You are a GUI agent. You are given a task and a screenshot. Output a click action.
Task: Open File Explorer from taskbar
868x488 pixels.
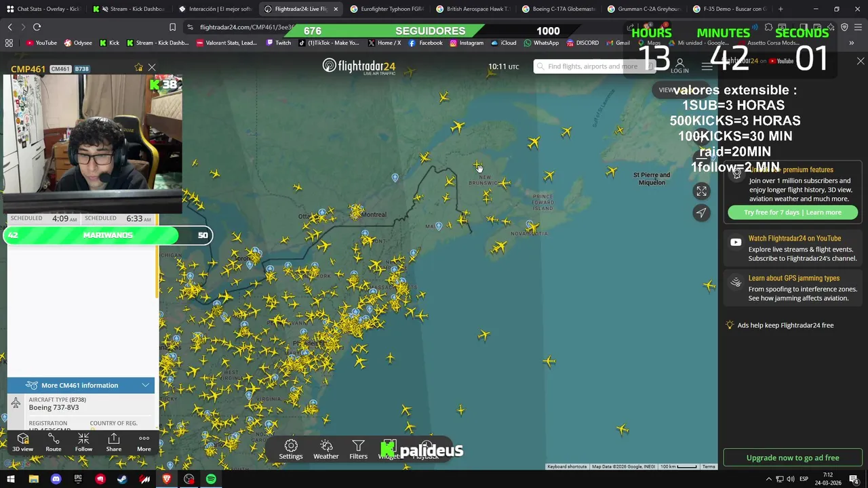[33, 479]
